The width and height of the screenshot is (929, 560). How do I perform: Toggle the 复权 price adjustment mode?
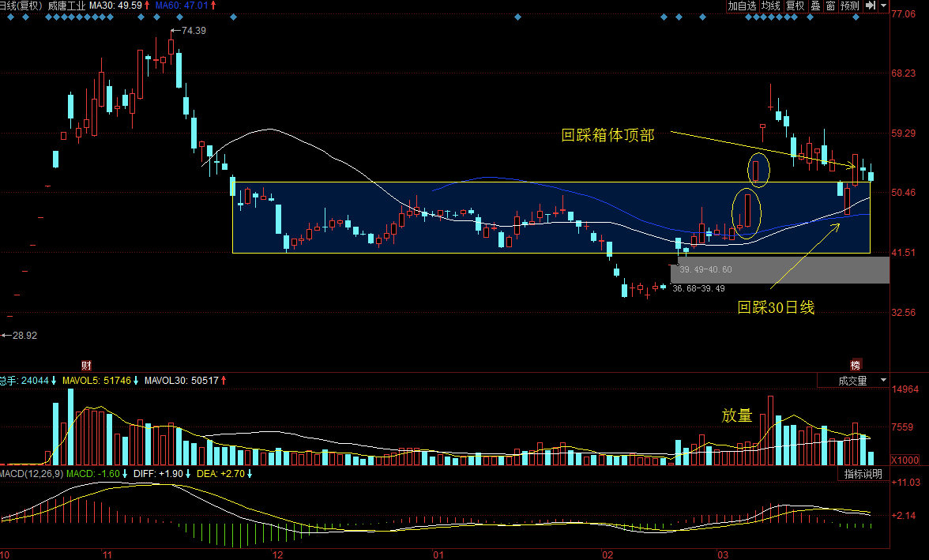click(x=795, y=6)
